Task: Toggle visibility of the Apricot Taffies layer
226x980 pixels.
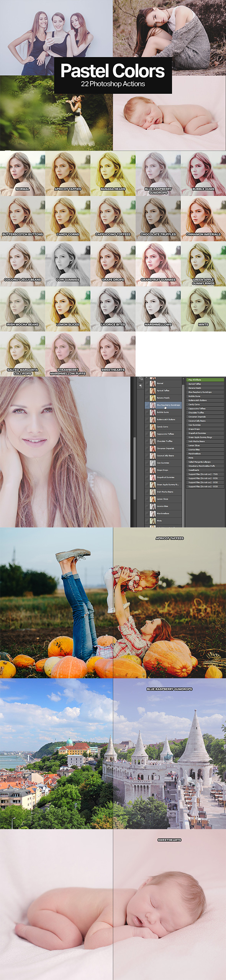Action: pyautogui.click(x=147, y=390)
